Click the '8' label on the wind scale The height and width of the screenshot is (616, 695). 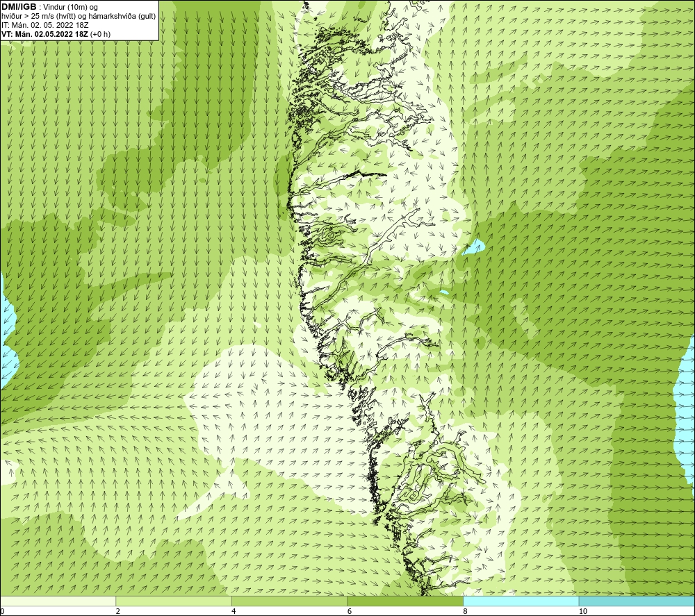[465, 612]
